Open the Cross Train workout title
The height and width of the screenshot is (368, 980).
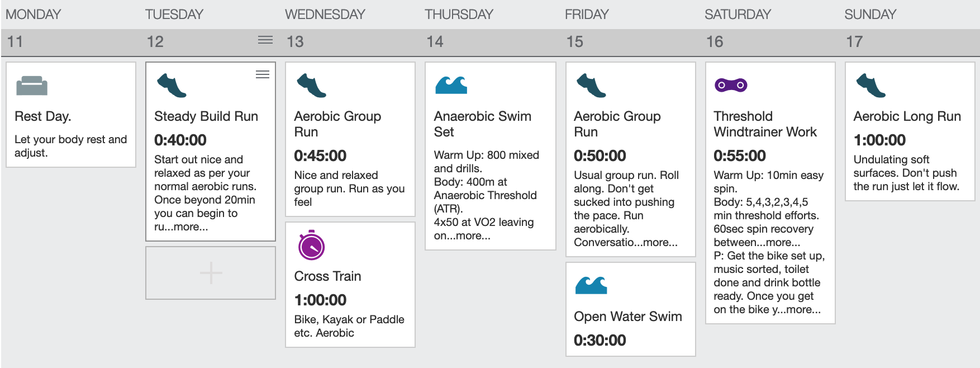pyautogui.click(x=327, y=276)
